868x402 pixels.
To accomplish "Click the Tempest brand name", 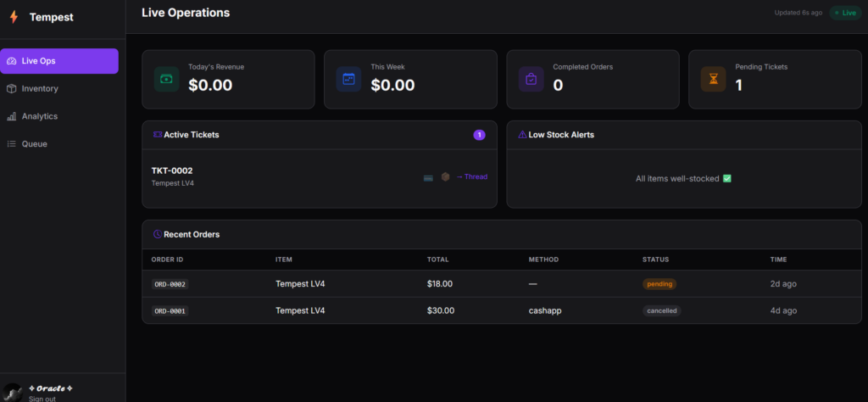I will (52, 17).
